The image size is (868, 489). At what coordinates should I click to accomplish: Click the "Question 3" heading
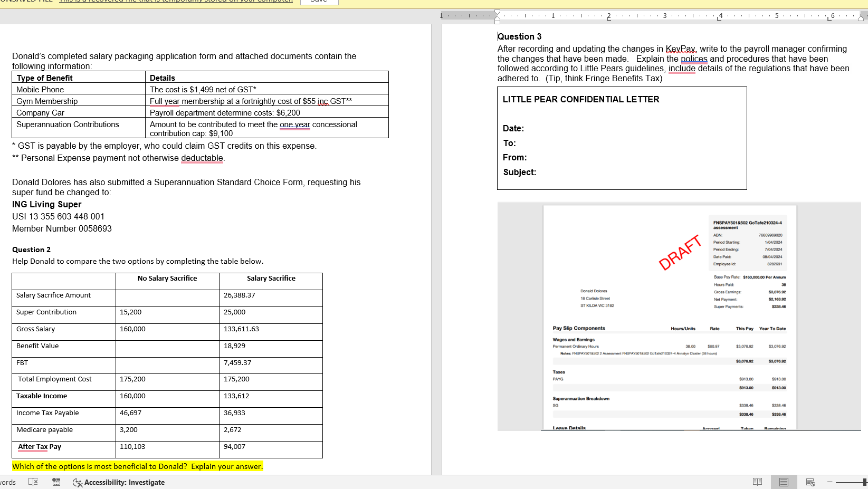coord(519,36)
